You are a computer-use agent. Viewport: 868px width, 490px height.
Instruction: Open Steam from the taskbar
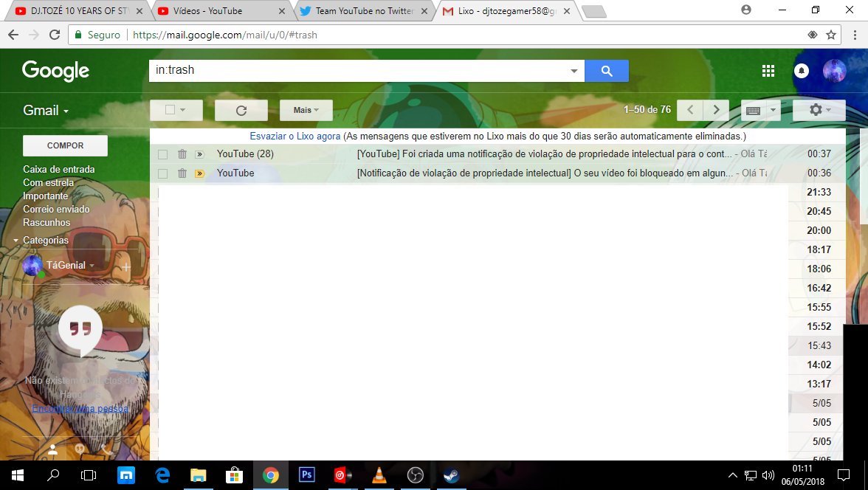tap(451, 475)
